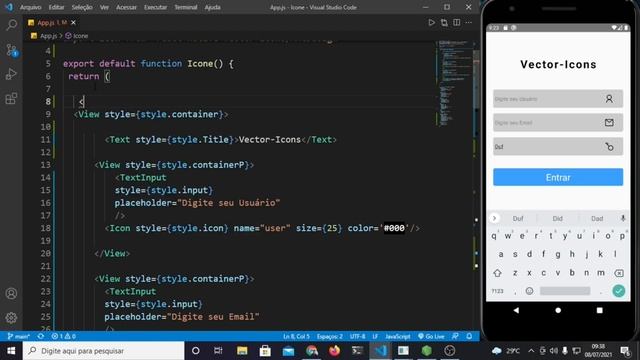Viewport: 640px width, 360px height.
Task: Tap the Android home navigation button
Action: click(558, 310)
